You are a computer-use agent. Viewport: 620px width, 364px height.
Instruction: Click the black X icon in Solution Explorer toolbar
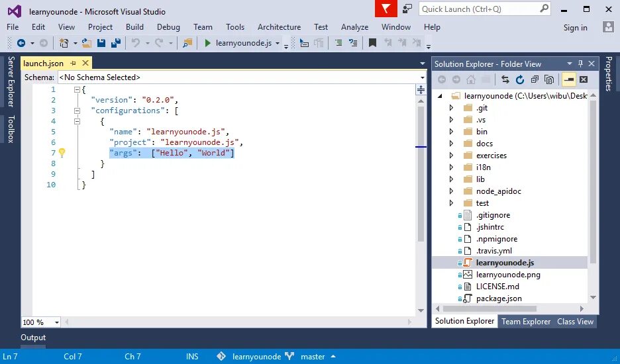point(584,79)
